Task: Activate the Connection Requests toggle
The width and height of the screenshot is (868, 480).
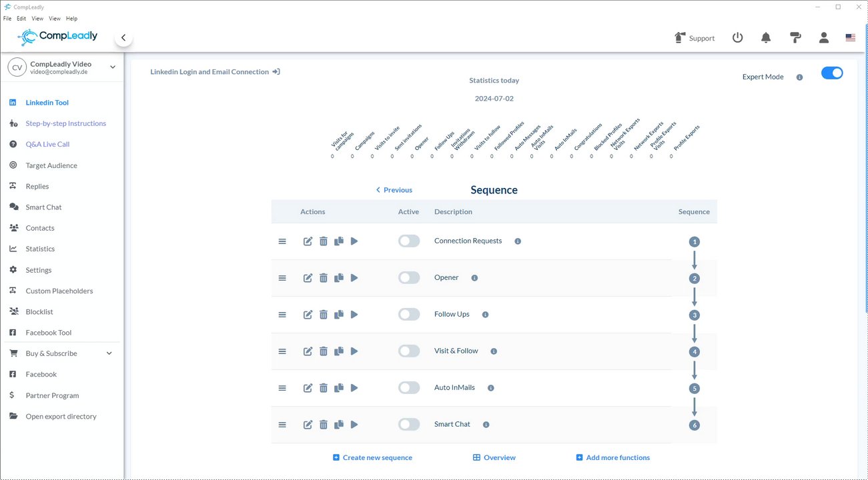Action: click(x=409, y=241)
